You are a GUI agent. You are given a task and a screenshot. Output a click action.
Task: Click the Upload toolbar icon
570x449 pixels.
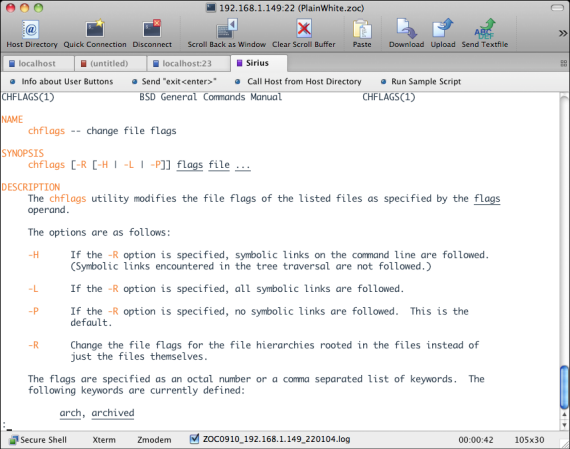[x=442, y=29]
